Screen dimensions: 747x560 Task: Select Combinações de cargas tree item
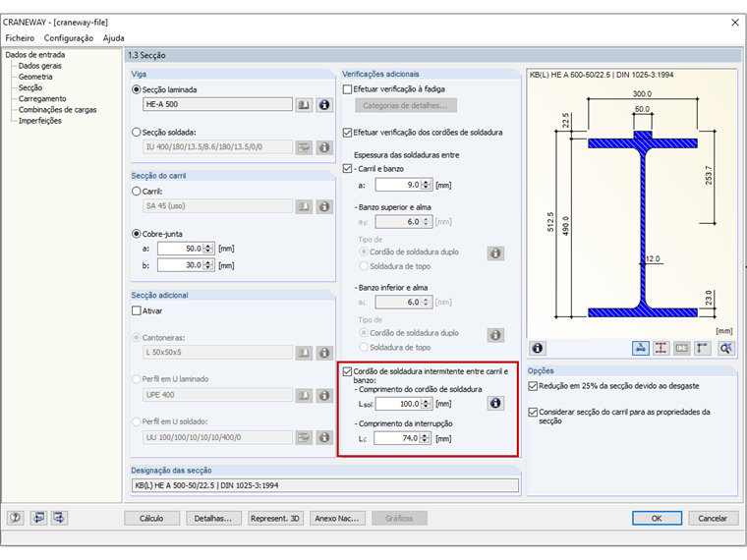(57, 109)
